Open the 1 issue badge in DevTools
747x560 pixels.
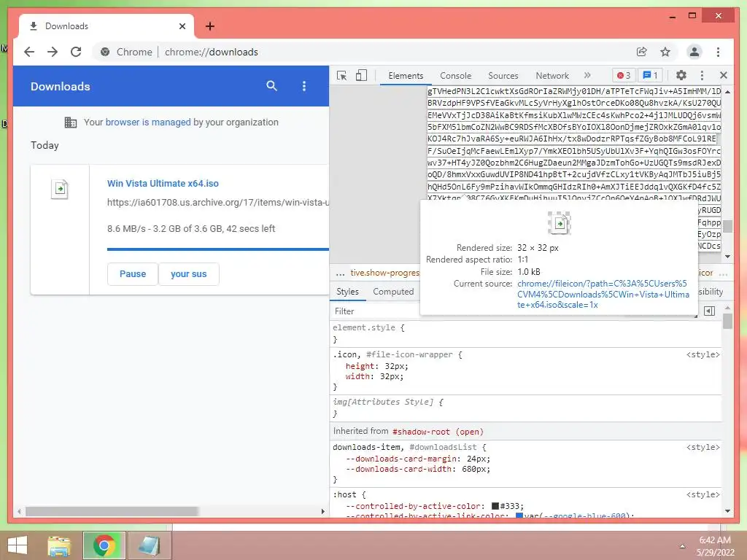pos(650,75)
